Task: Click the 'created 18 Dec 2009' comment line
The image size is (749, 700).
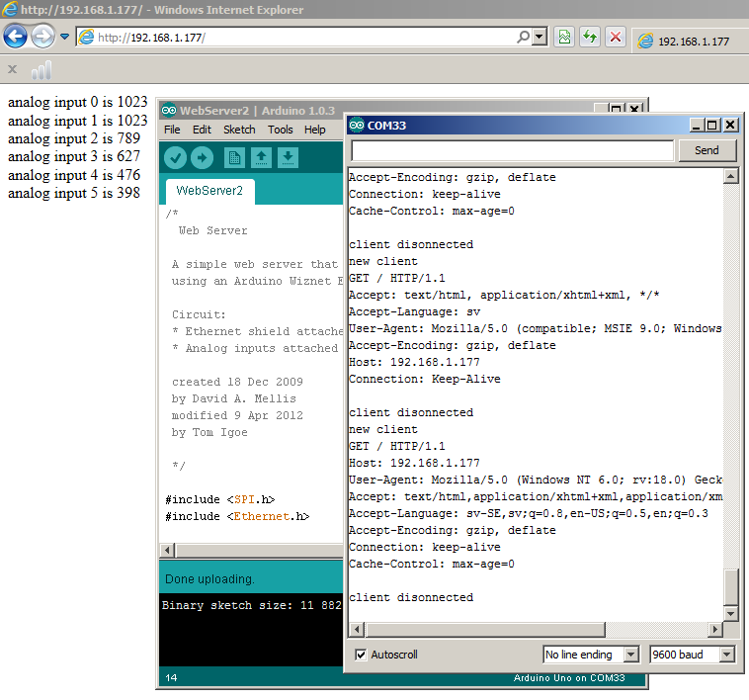Action: 237,382
